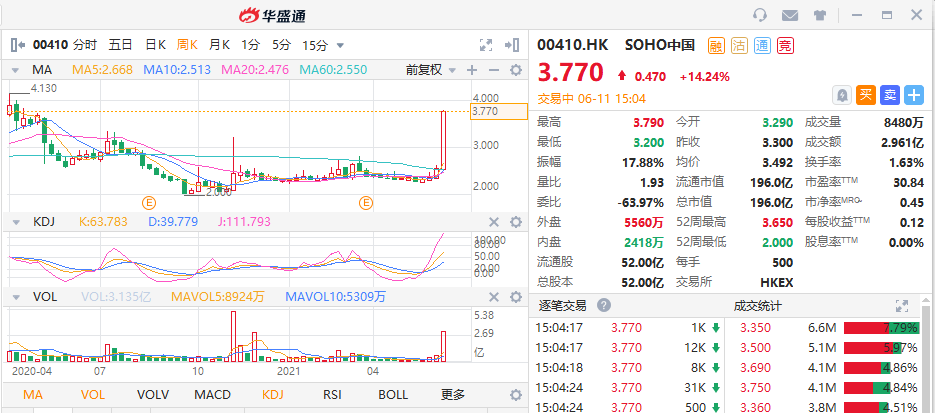Open indicator bar settings gear at bottom
This screenshot has height=413, width=935.
516,395
